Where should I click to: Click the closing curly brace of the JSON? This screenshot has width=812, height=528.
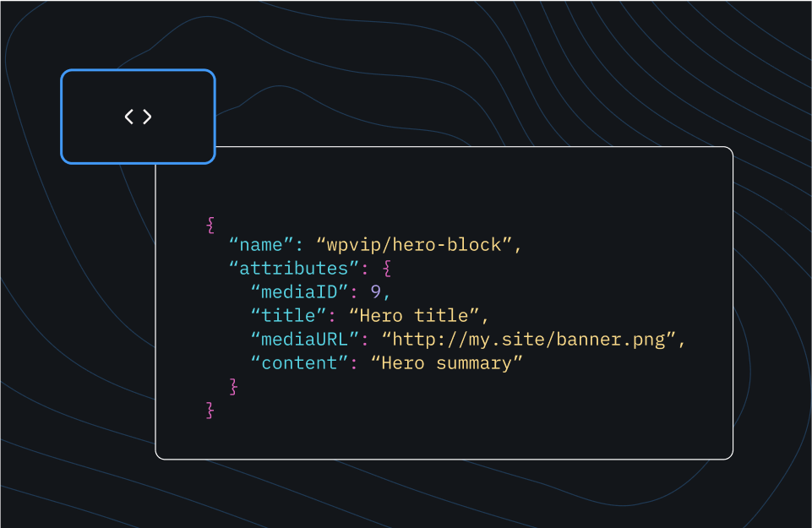(209, 410)
